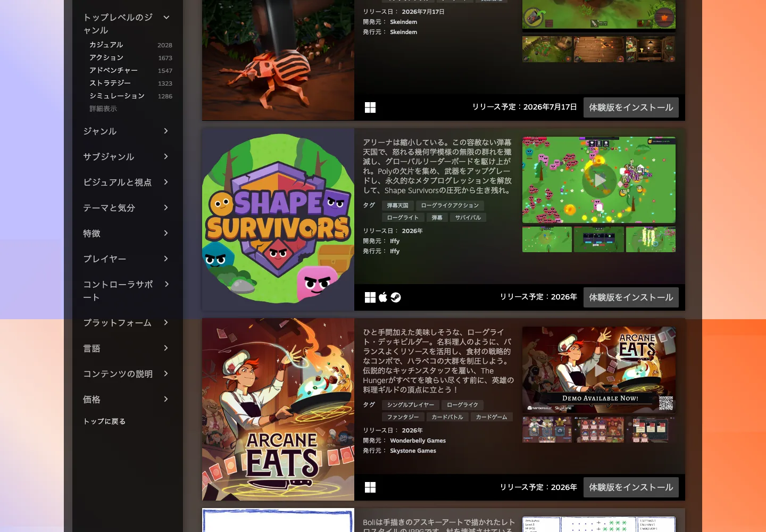The height and width of the screenshot is (532, 766).
Task: Click the ローグライクアクション tag
Action: point(450,205)
